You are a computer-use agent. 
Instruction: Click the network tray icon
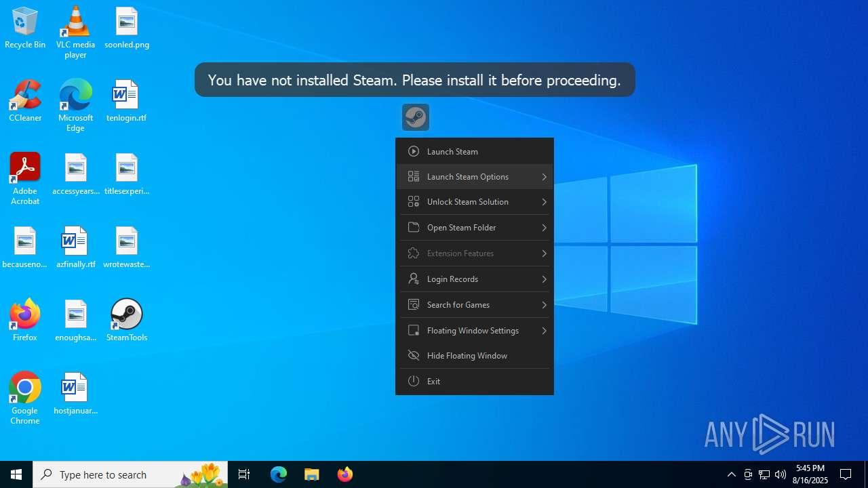[764, 474]
